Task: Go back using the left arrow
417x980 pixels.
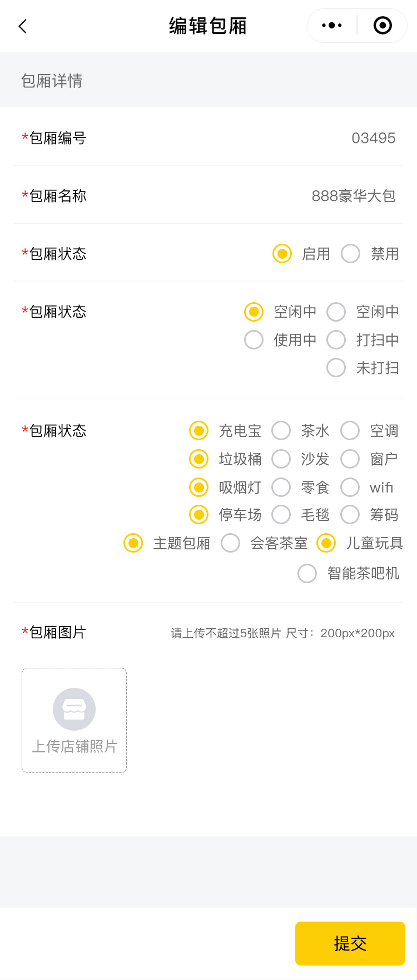Action: [x=23, y=26]
